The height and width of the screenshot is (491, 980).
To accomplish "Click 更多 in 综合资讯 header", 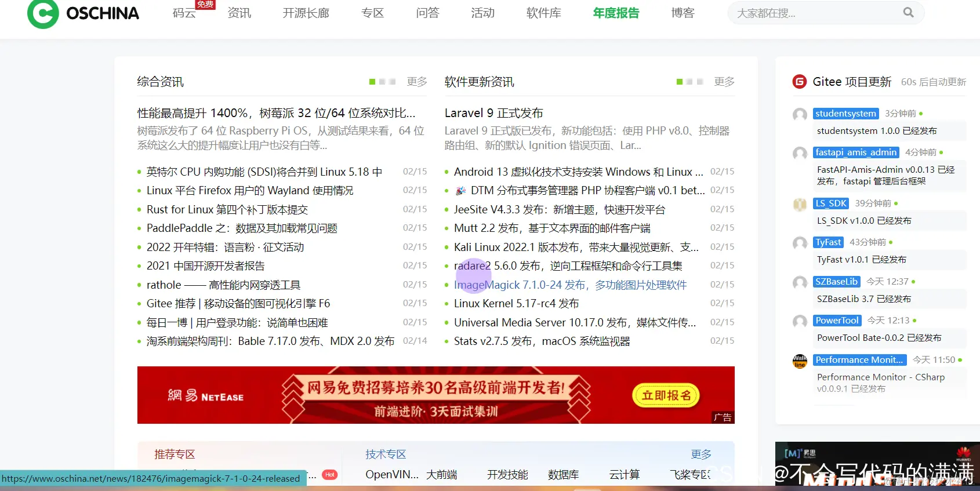I will 417,82.
